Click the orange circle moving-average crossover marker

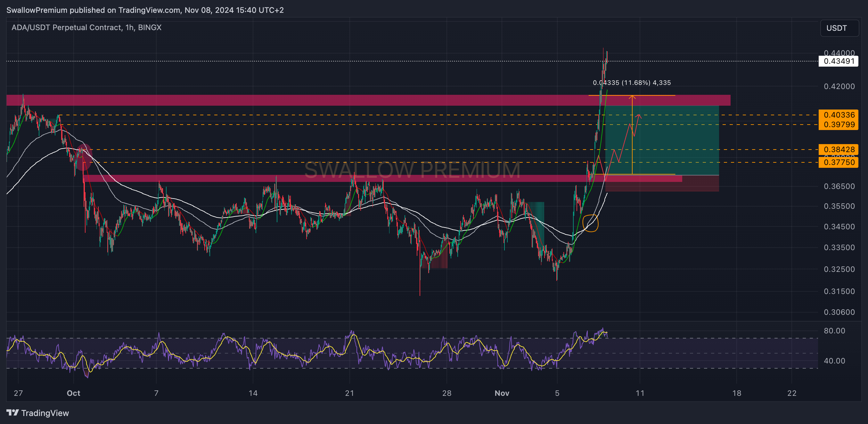tap(590, 223)
